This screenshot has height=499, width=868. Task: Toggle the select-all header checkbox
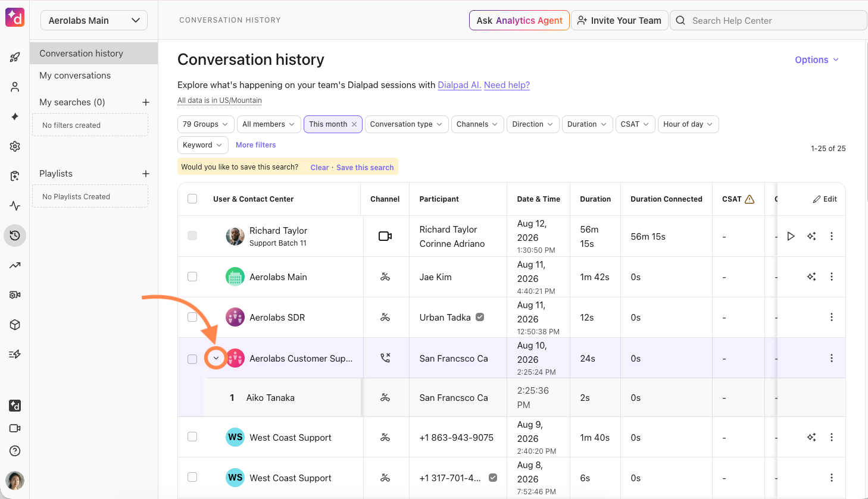tap(192, 199)
